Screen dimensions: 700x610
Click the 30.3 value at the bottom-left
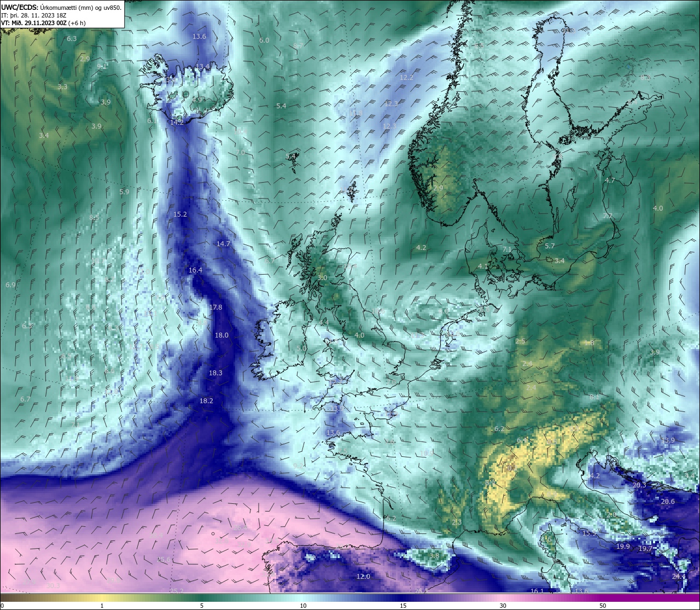tap(53, 586)
